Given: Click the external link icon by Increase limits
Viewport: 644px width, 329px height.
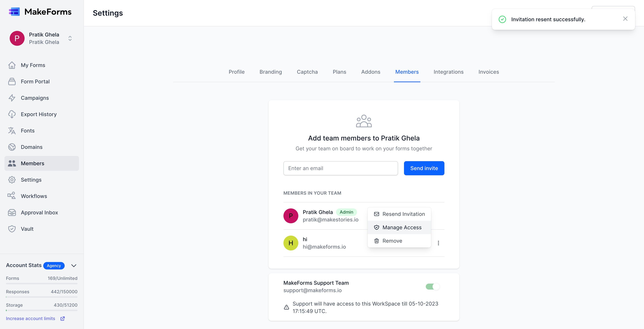Looking at the screenshot, I should coord(62,319).
